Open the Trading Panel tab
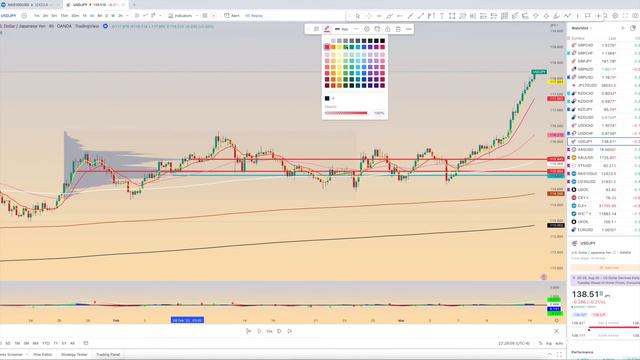 click(108, 355)
